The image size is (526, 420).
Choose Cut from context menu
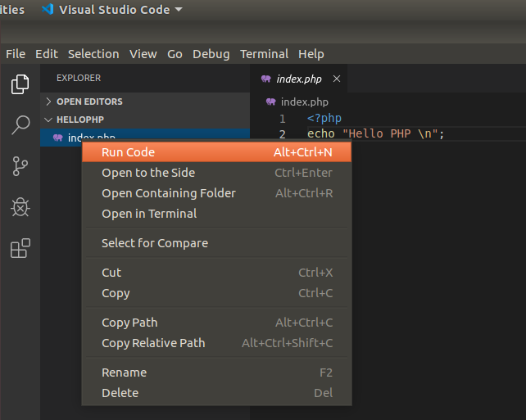point(216,273)
